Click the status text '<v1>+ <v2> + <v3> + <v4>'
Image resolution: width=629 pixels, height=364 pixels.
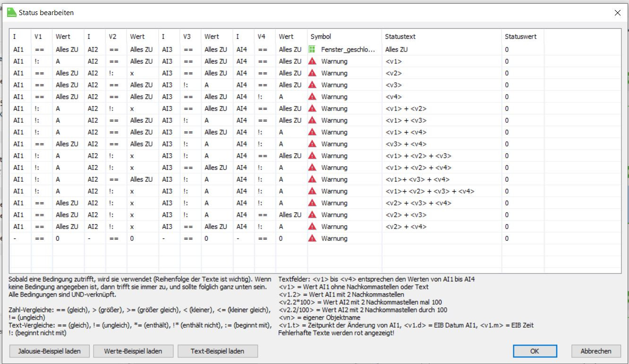(430, 191)
